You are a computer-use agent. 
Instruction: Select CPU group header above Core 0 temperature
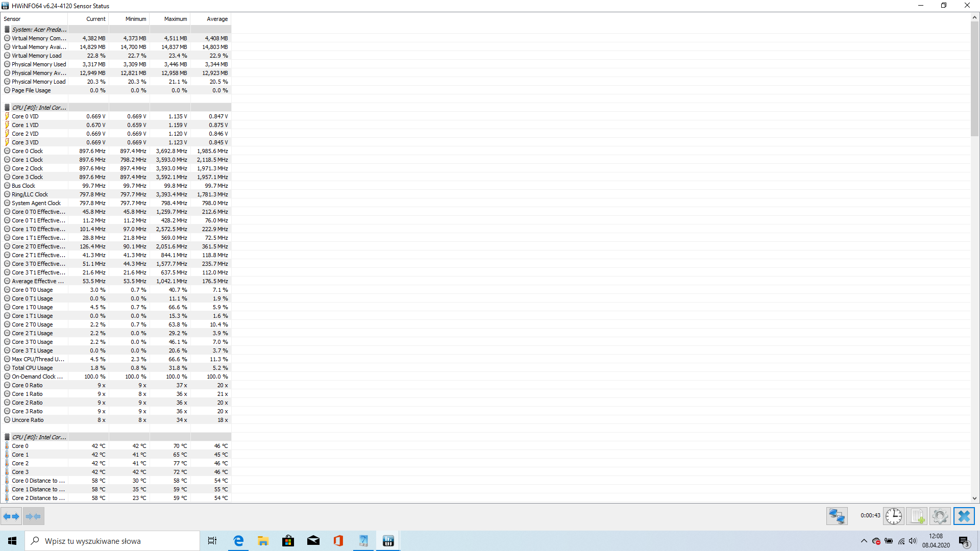click(116, 437)
